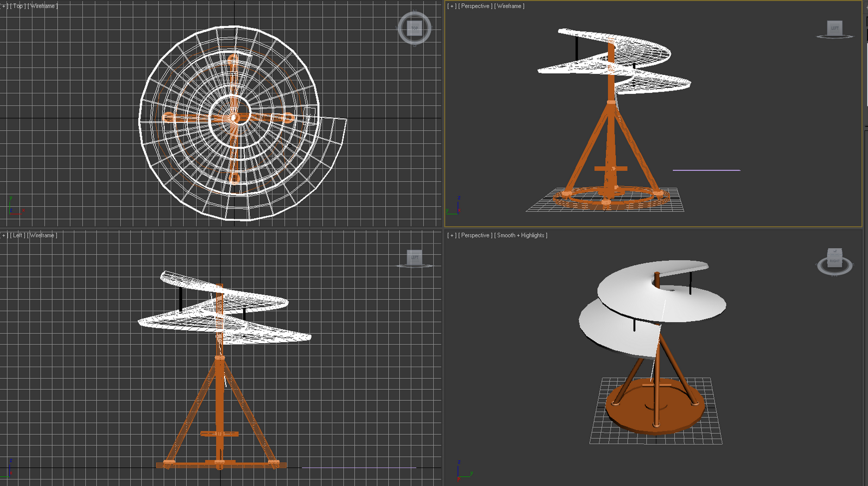Open the plus menu of wireframe Perspective viewport
Screen dimensions: 868x486
click(452, 6)
